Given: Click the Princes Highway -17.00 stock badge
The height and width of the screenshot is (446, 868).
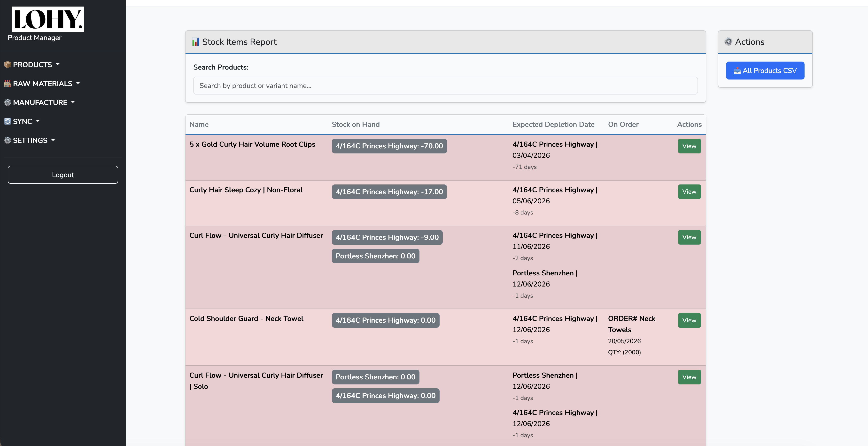Looking at the screenshot, I should (389, 192).
